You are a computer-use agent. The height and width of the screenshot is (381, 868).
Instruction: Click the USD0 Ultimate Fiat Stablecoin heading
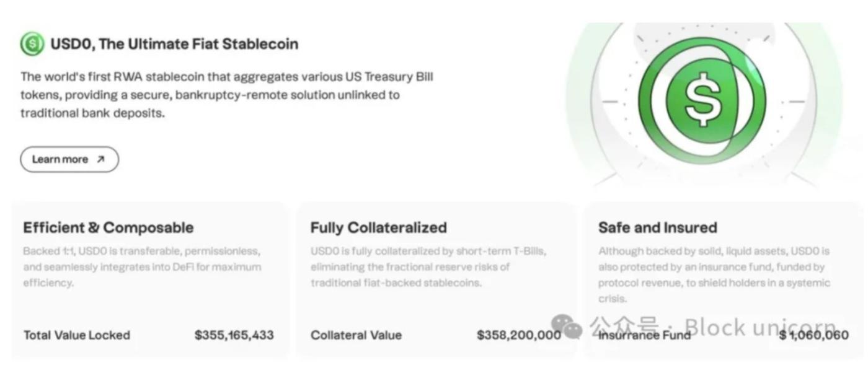point(174,44)
